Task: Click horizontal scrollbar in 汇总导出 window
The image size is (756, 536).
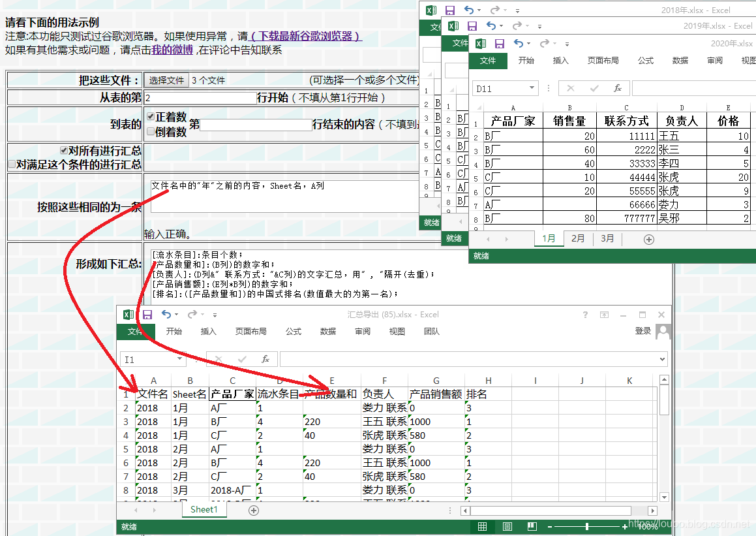Action: click(551, 511)
